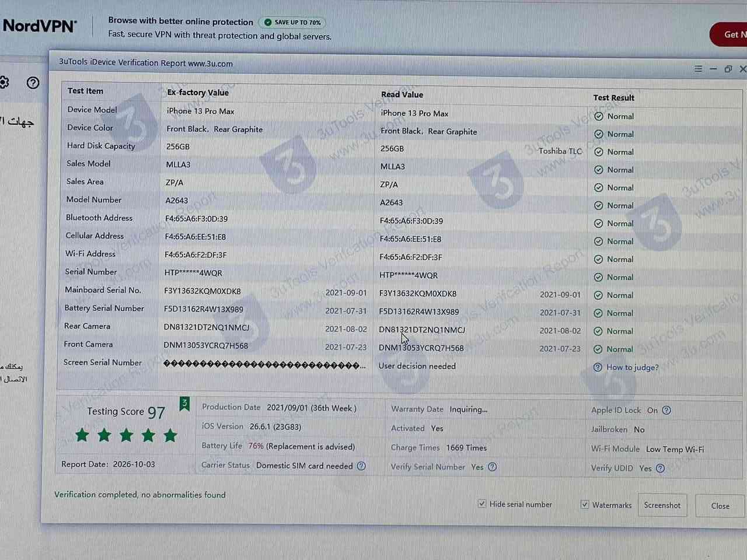Click the Report Date 2026-10-03 text
Image resolution: width=747 pixels, height=560 pixels.
point(109,464)
